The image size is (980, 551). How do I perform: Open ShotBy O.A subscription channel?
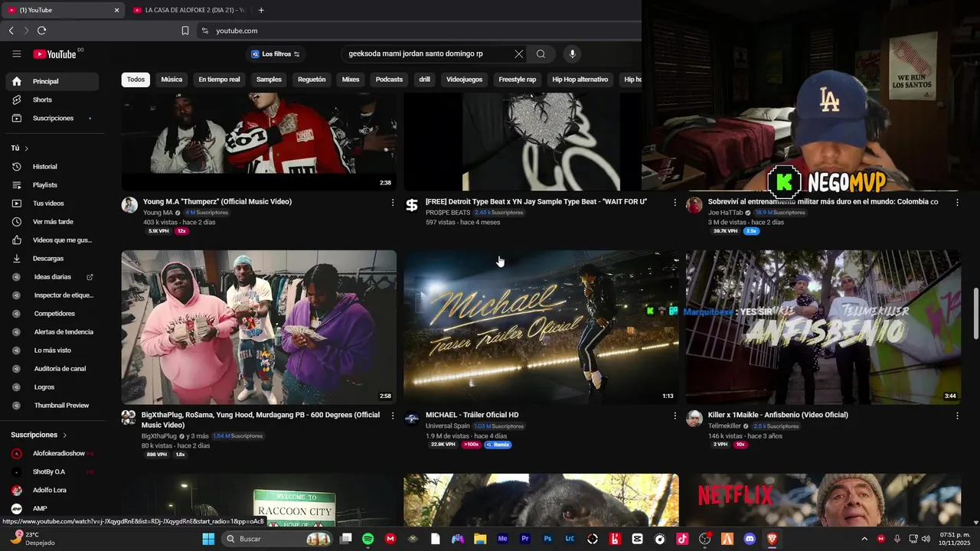click(52, 471)
